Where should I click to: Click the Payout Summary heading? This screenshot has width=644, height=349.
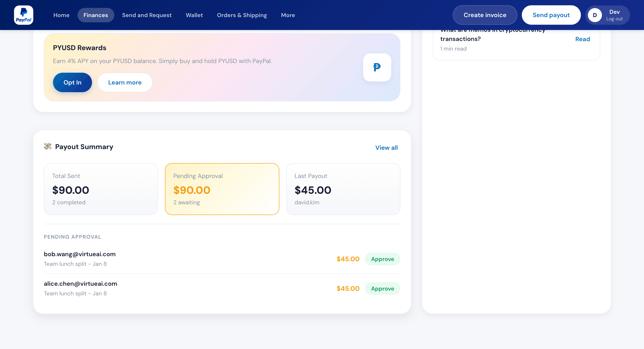pos(84,147)
